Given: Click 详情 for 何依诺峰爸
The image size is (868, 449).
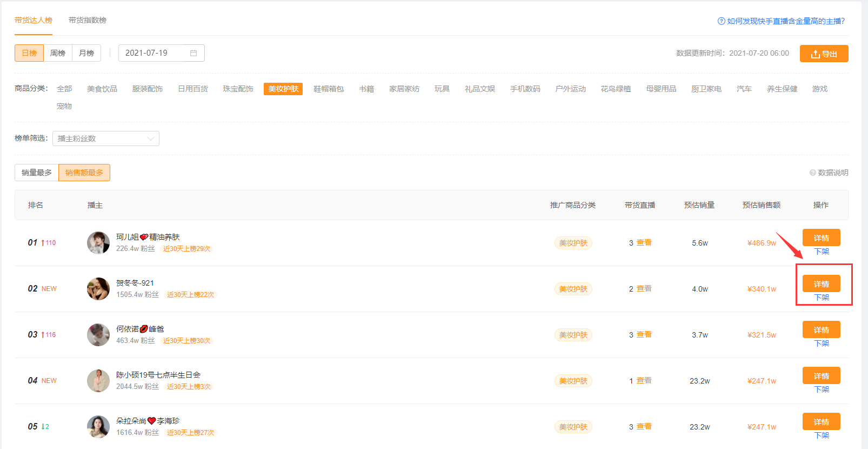Looking at the screenshot, I should (x=822, y=330).
